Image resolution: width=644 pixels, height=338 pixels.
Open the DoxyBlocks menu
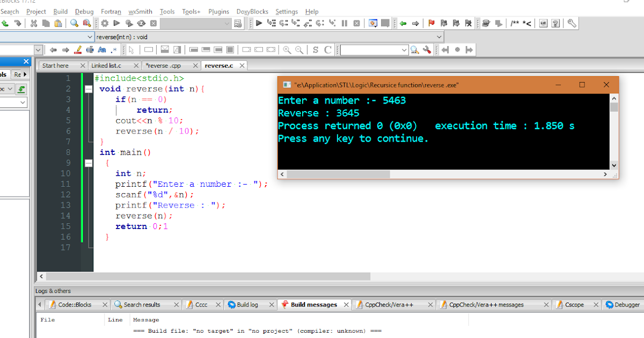click(252, 11)
